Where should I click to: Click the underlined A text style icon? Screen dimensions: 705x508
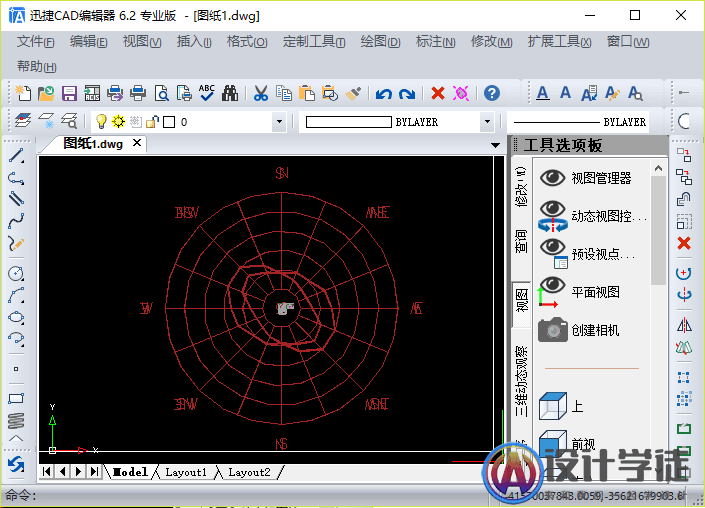pos(543,94)
